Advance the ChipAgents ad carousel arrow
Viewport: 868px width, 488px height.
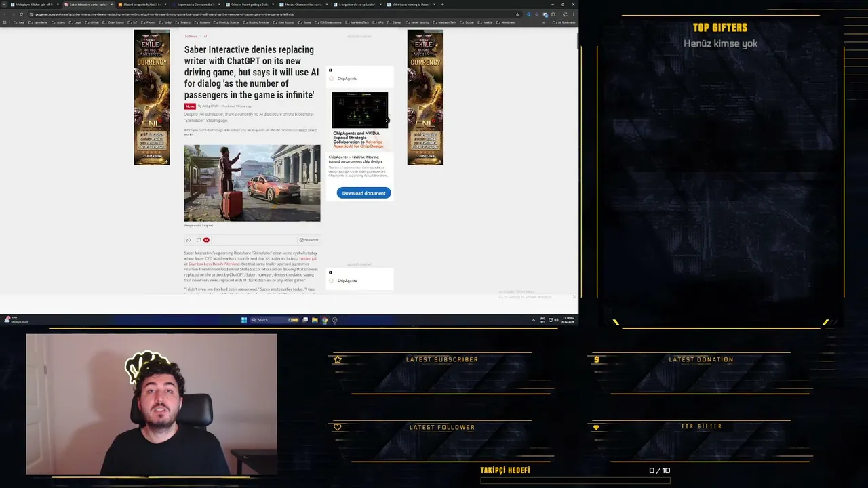(x=387, y=121)
